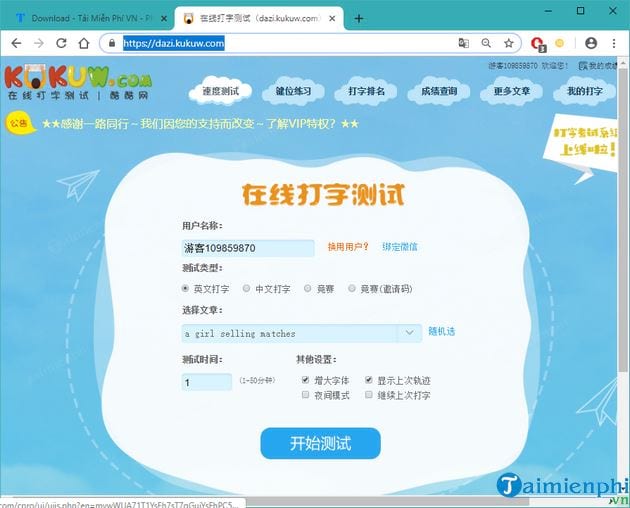Enable the 夜间模式 checkbox

pyautogui.click(x=306, y=396)
